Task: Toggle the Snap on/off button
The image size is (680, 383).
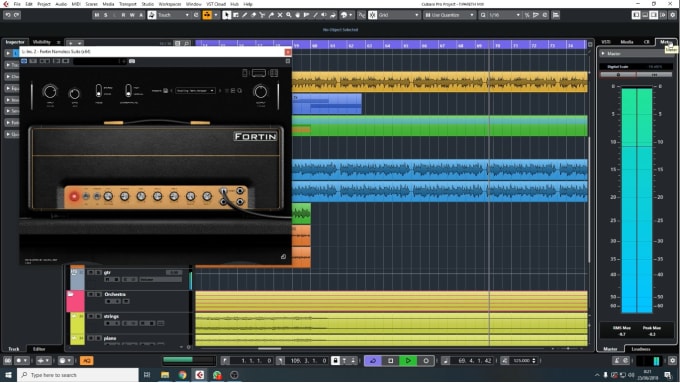Action: (x=373, y=15)
